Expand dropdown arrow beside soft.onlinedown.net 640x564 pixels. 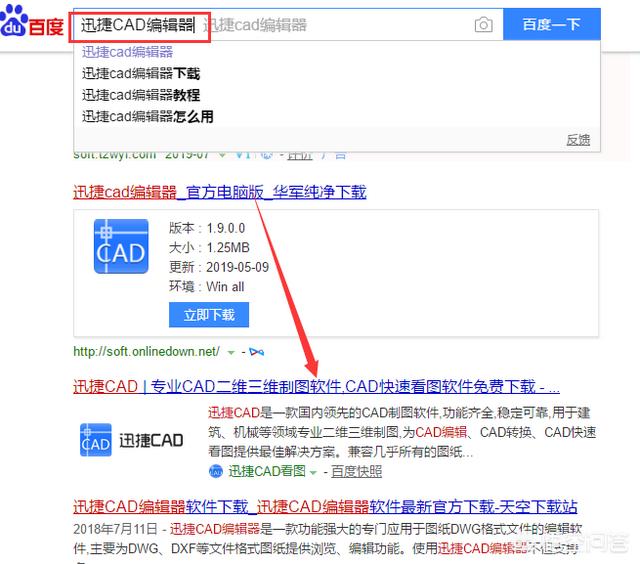231,352
